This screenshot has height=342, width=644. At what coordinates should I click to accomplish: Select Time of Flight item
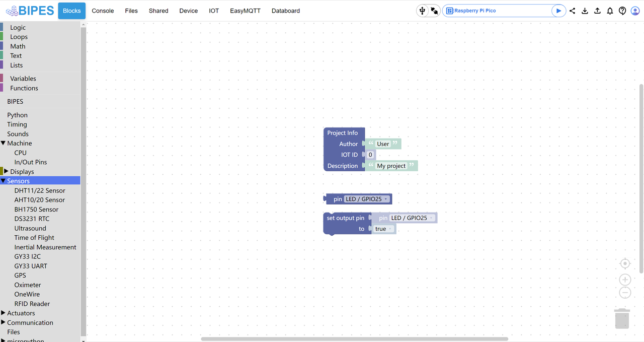[40, 238]
